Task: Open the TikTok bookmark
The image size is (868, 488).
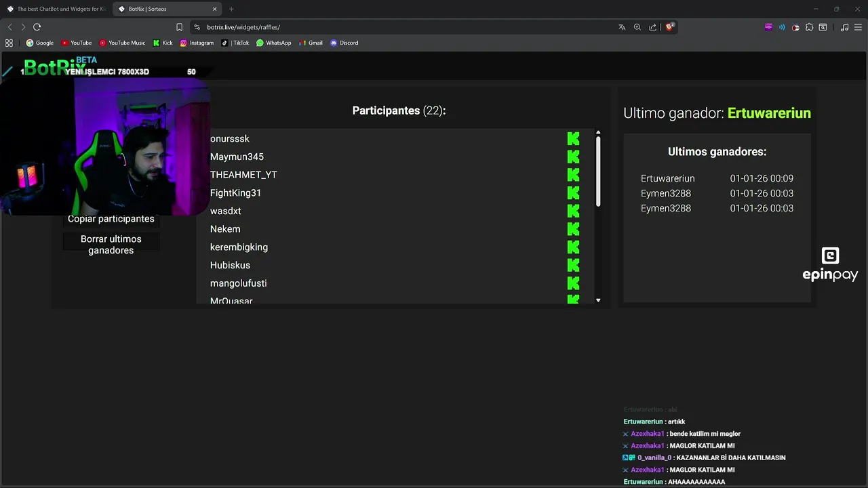Action: coord(235,43)
